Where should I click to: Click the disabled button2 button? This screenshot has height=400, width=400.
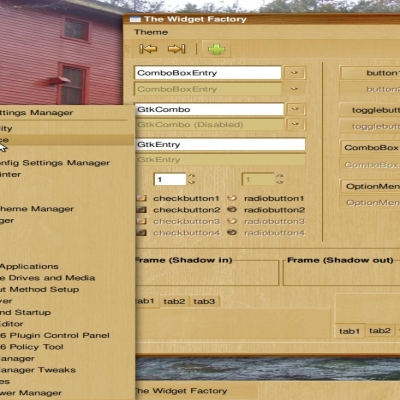pyautogui.click(x=370, y=89)
